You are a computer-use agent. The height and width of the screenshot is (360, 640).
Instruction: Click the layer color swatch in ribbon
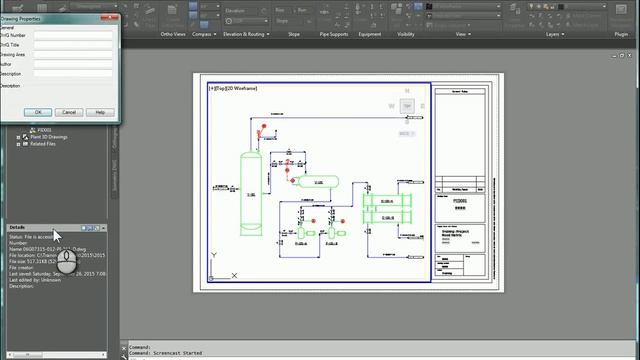(x=561, y=7)
